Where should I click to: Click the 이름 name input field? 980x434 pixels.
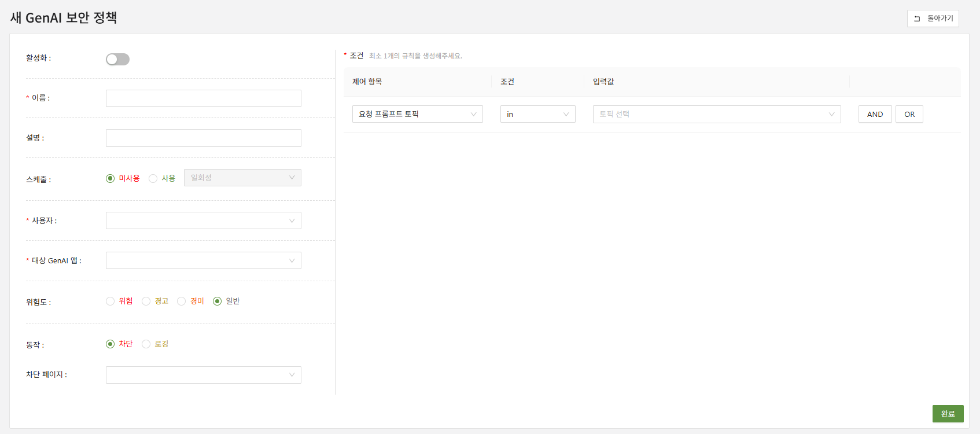click(203, 98)
